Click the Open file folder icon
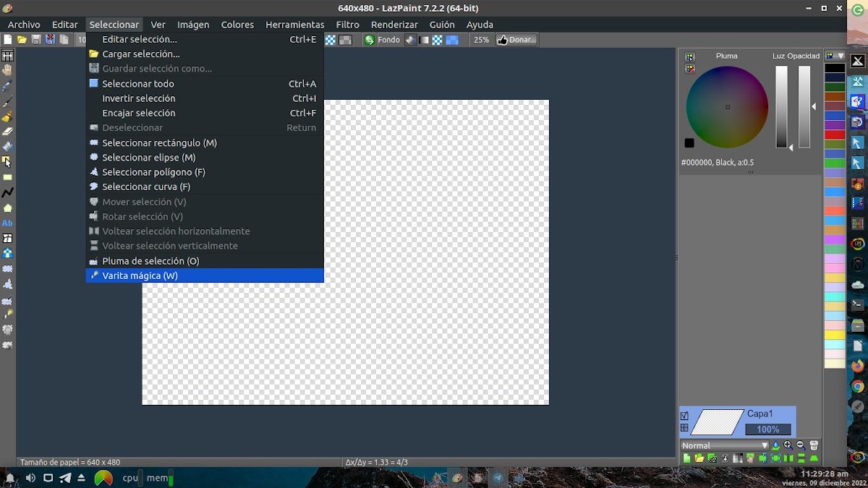Screen dimensions: 868x488 [x=22, y=40]
